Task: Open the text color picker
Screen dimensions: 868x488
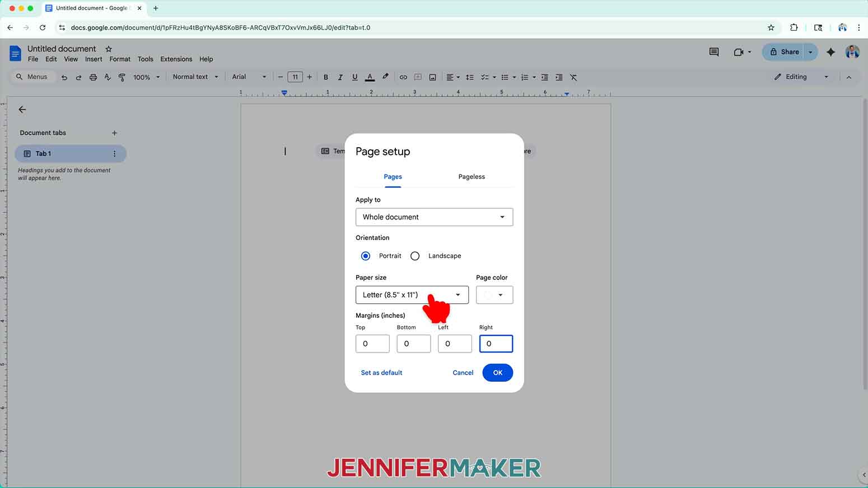Action: click(x=370, y=77)
